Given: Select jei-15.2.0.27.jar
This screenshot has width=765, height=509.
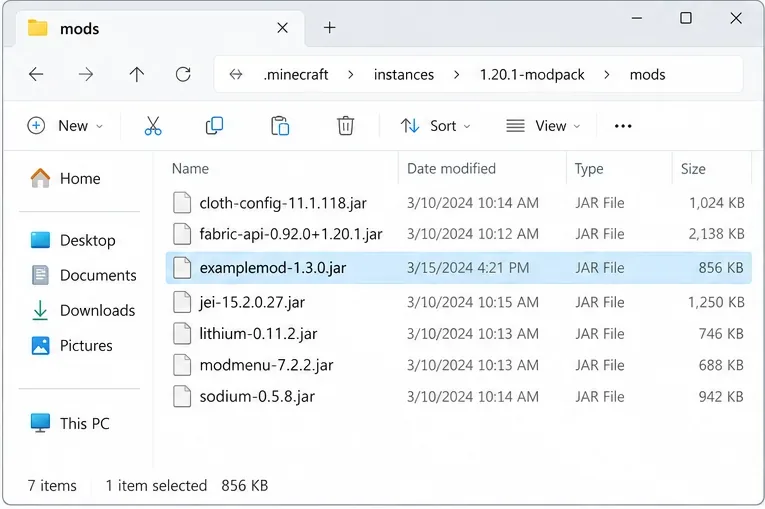Looking at the screenshot, I should click(459, 303).
